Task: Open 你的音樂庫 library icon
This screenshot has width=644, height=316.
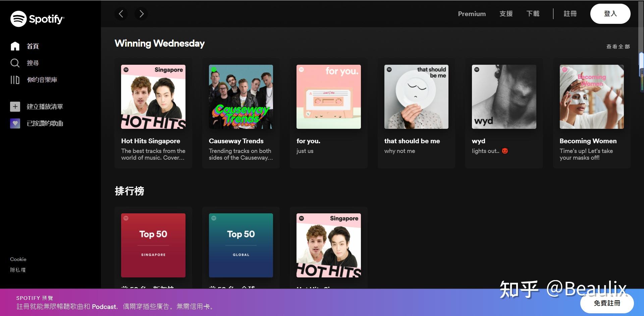Action: tap(15, 80)
